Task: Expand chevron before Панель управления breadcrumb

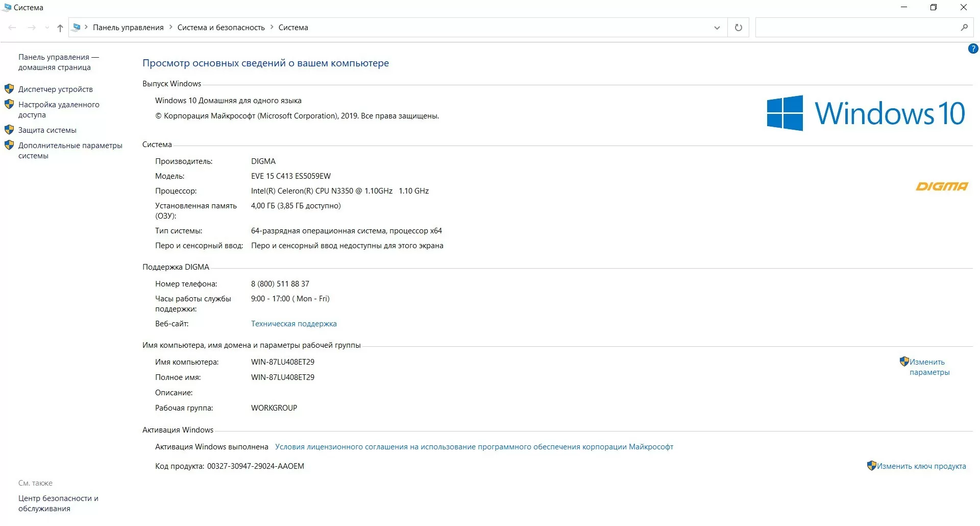Action: tap(86, 27)
